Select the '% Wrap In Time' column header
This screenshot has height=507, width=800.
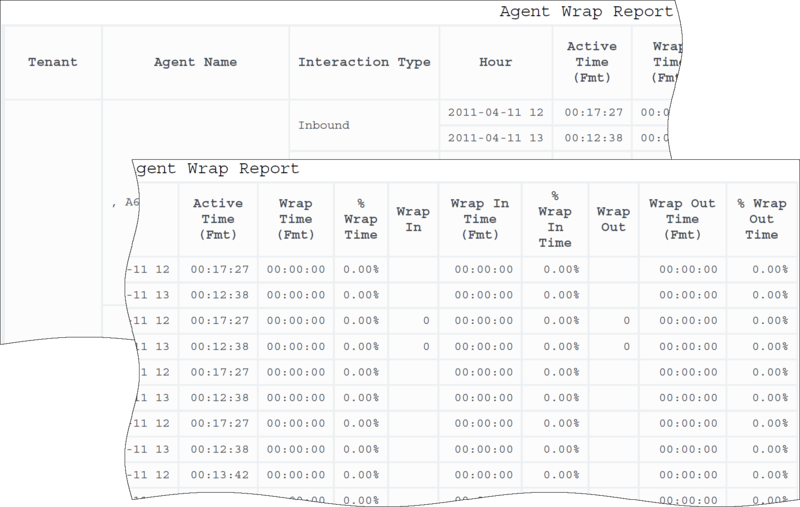tap(554, 219)
